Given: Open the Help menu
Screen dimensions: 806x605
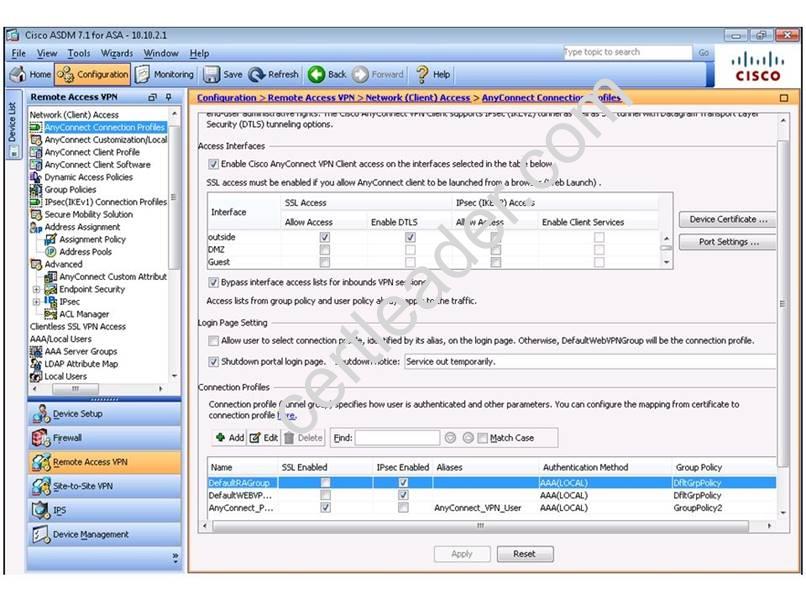Looking at the screenshot, I should coord(199,53).
